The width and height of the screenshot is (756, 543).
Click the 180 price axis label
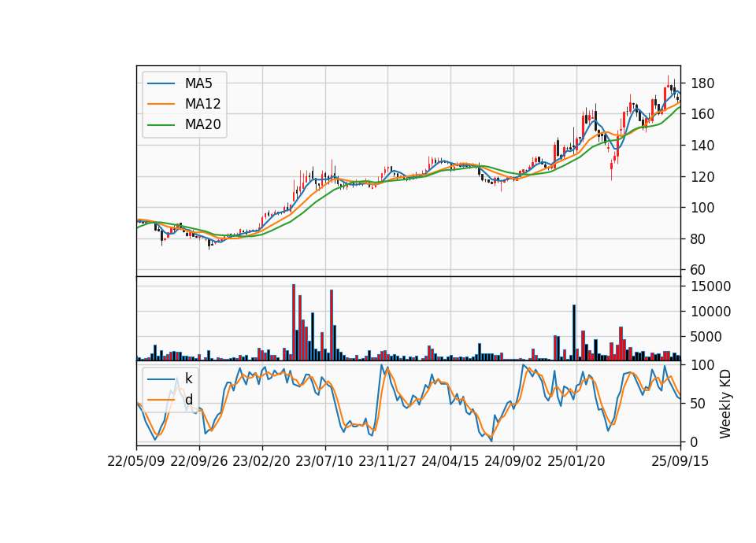coord(702,83)
